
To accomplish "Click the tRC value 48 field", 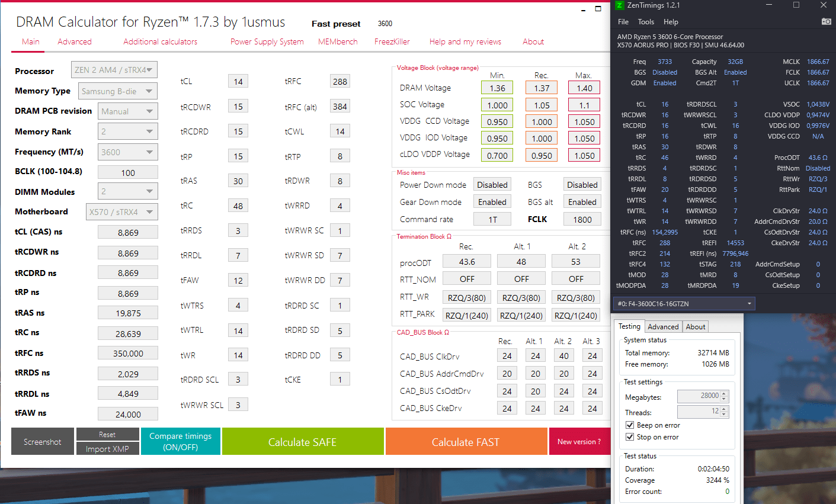I will point(238,206).
